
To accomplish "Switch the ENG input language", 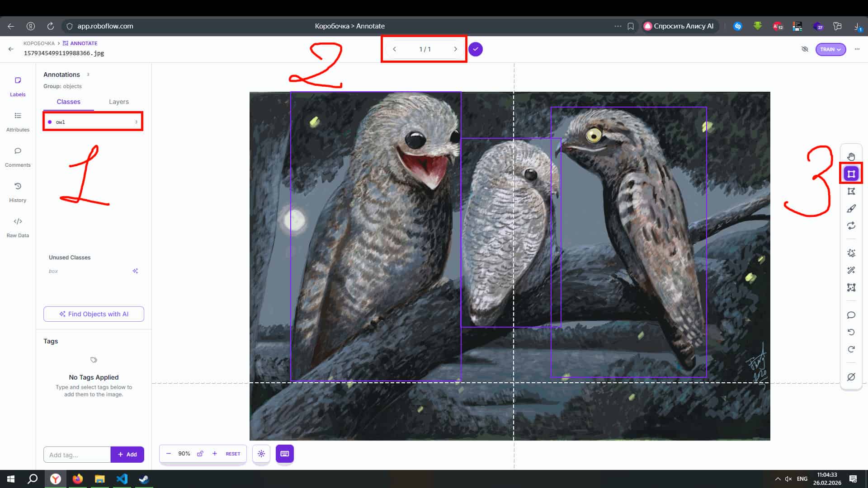I will (x=802, y=479).
